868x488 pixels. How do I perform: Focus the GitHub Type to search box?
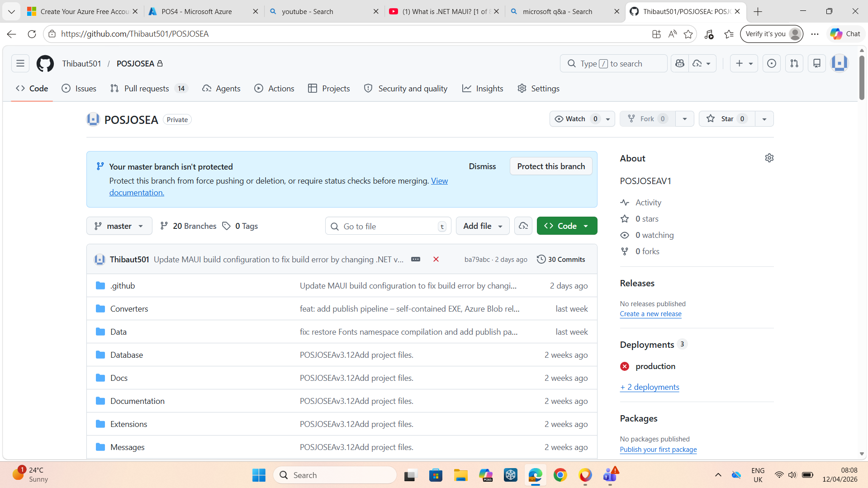tap(613, 64)
